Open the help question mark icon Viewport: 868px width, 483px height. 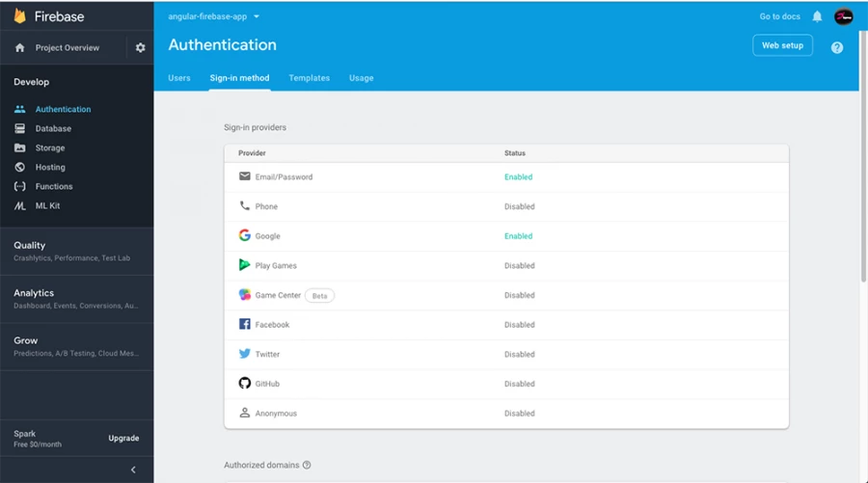836,47
